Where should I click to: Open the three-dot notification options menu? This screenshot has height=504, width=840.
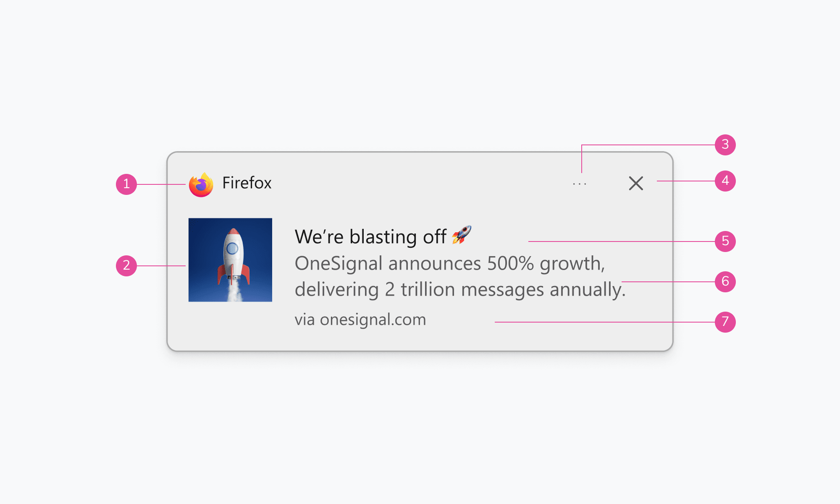[x=580, y=184]
